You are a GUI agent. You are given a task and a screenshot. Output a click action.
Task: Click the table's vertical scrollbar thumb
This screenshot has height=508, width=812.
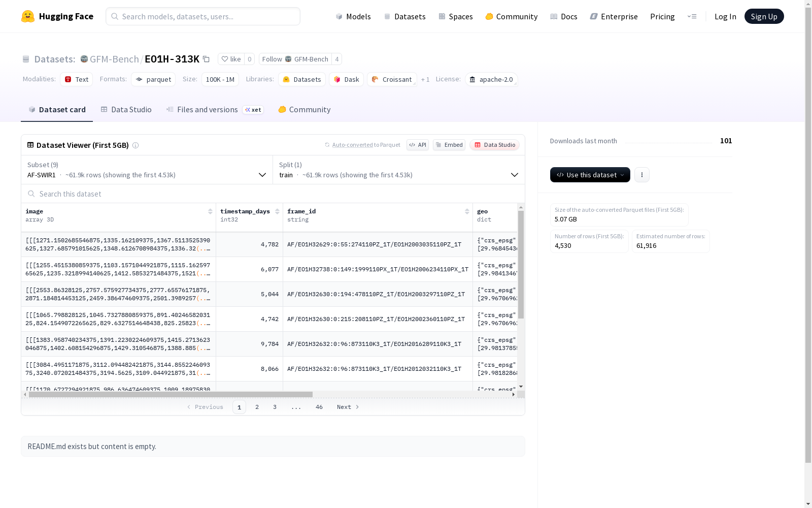click(521, 265)
